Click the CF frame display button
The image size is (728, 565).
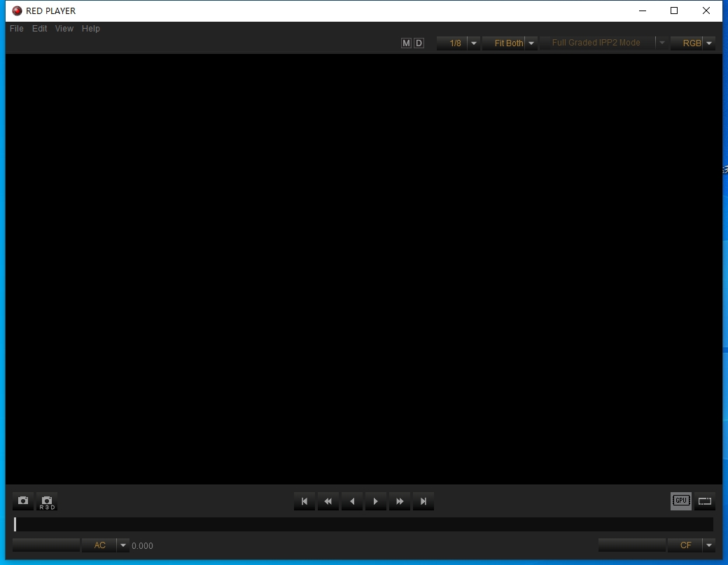pyautogui.click(x=685, y=545)
